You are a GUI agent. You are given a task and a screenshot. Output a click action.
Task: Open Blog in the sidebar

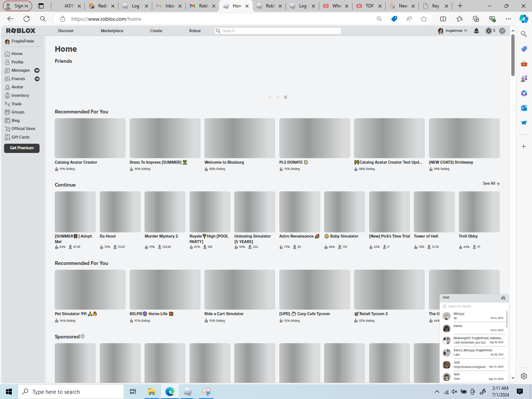12,120
